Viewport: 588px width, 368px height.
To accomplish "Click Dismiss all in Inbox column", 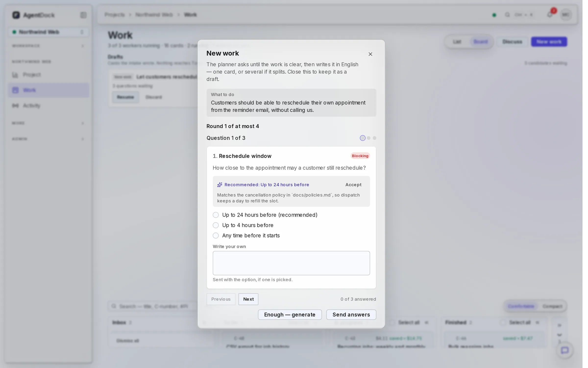I will tap(128, 341).
